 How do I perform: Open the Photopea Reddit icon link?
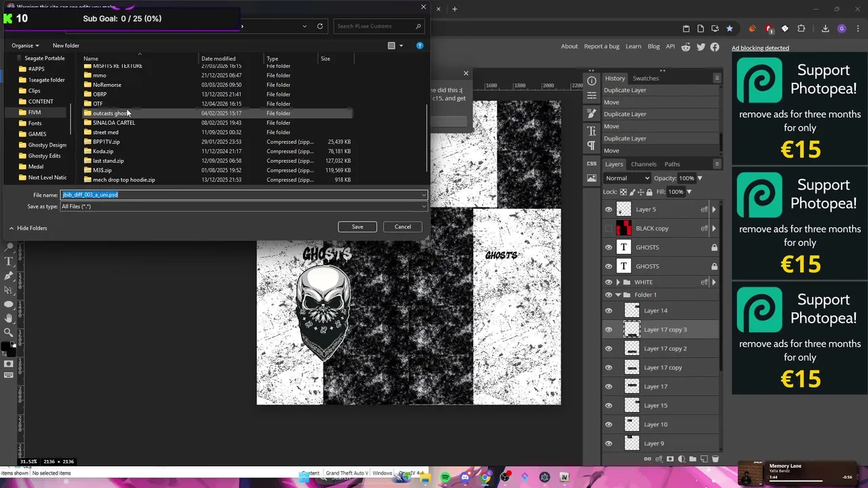686,47
